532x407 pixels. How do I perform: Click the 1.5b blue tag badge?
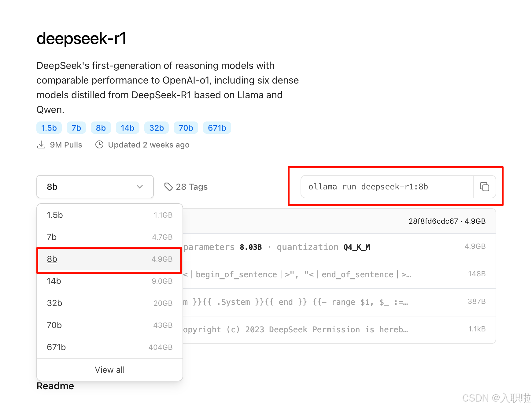pos(49,128)
